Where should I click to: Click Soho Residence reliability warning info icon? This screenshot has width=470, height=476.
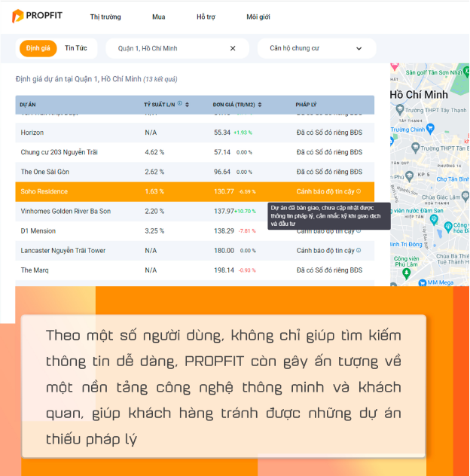coord(359,191)
